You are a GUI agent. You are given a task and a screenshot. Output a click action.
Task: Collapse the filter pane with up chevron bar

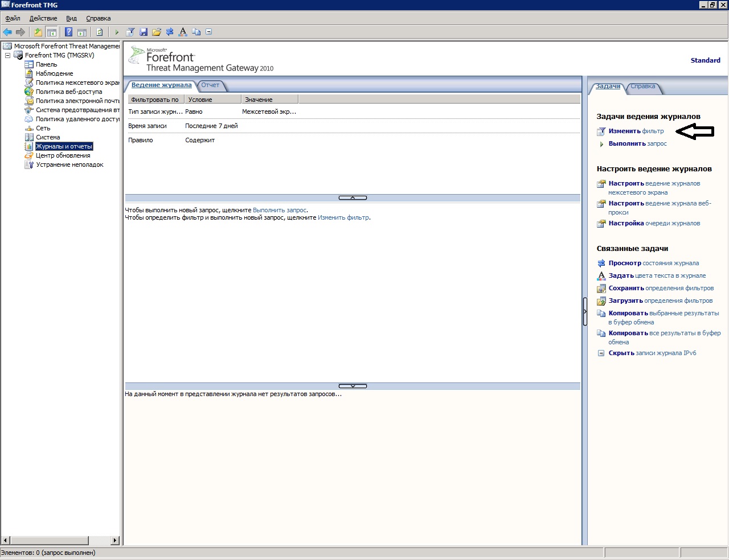point(353,197)
